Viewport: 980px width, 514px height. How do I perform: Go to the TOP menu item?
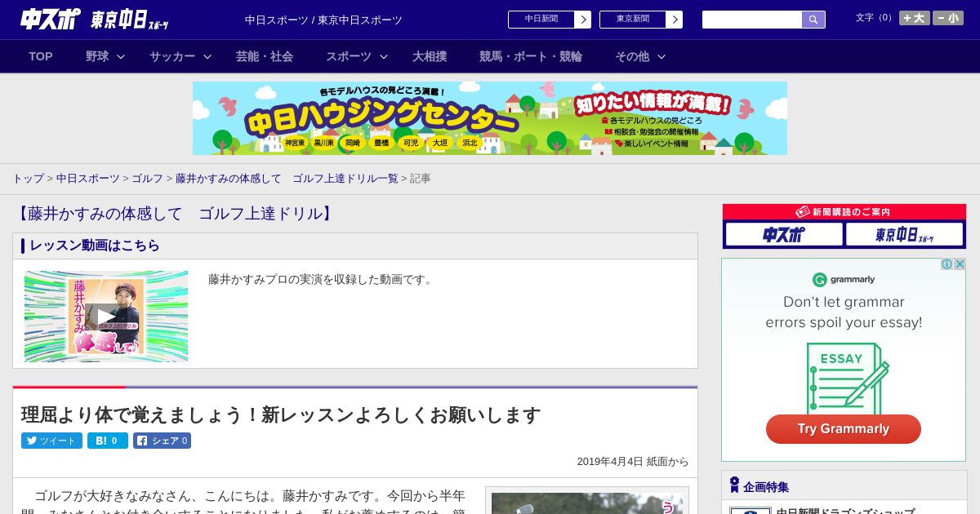(41, 56)
